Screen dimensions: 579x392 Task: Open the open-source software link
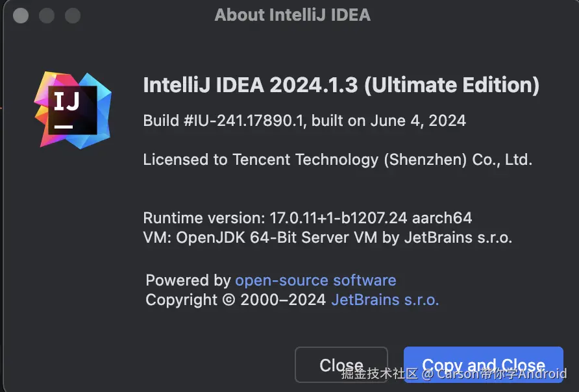point(315,280)
